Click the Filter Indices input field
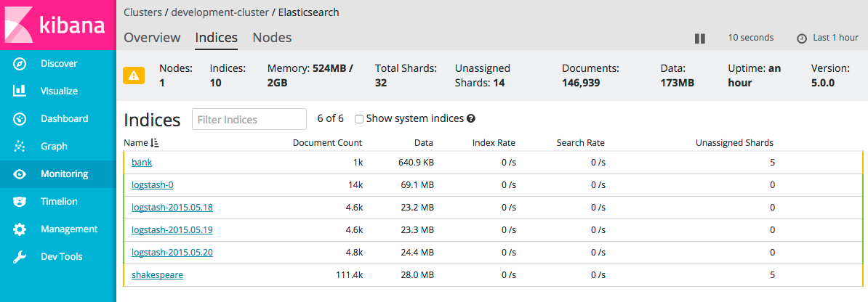This screenshot has width=868, height=302. tap(249, 120)
